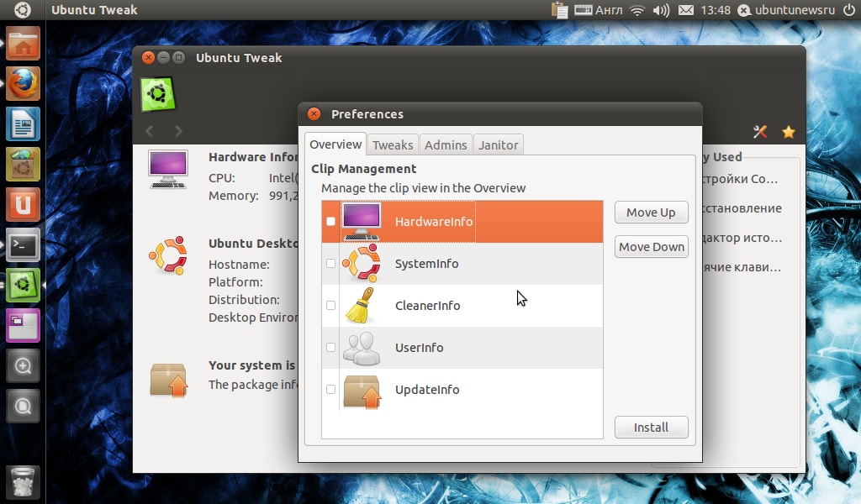Toggle the UserInfo checkbox

tap(330, 347)
